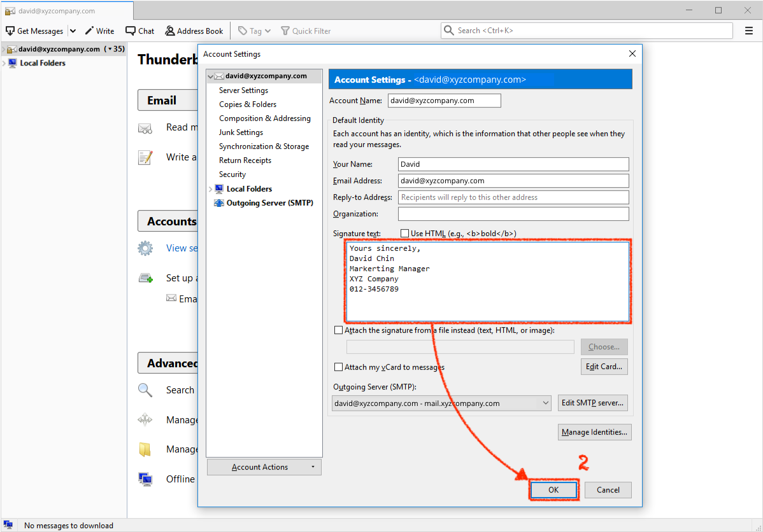Open the Get Messages dropdown arrow

[73, 31]
